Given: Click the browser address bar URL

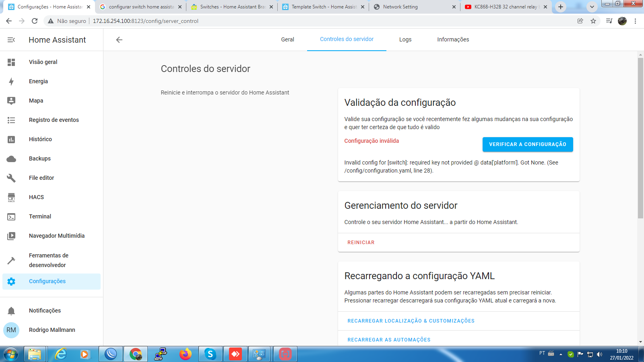Looking at the screenshot, I should pos(145,21).
